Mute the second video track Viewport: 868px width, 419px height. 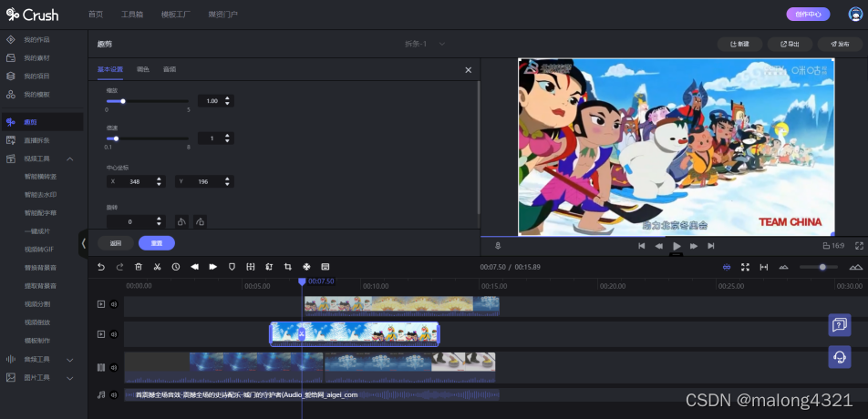point(113,334)
